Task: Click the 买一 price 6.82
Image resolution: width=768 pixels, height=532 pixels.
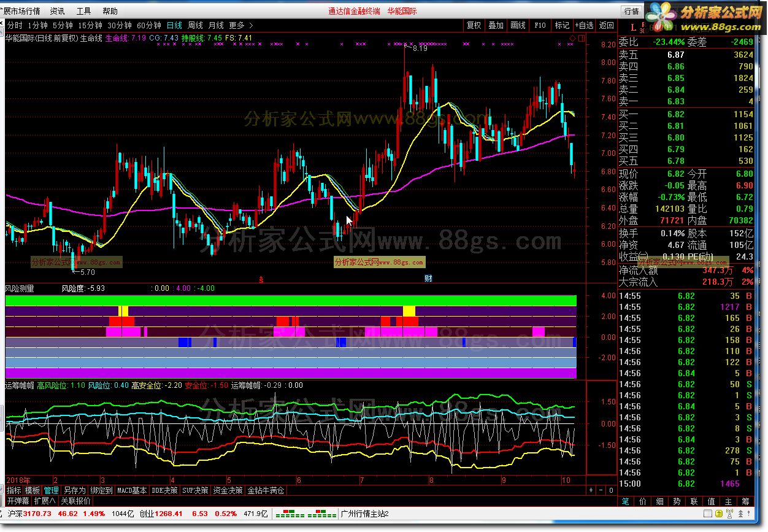Action: (x=676, y=115)
